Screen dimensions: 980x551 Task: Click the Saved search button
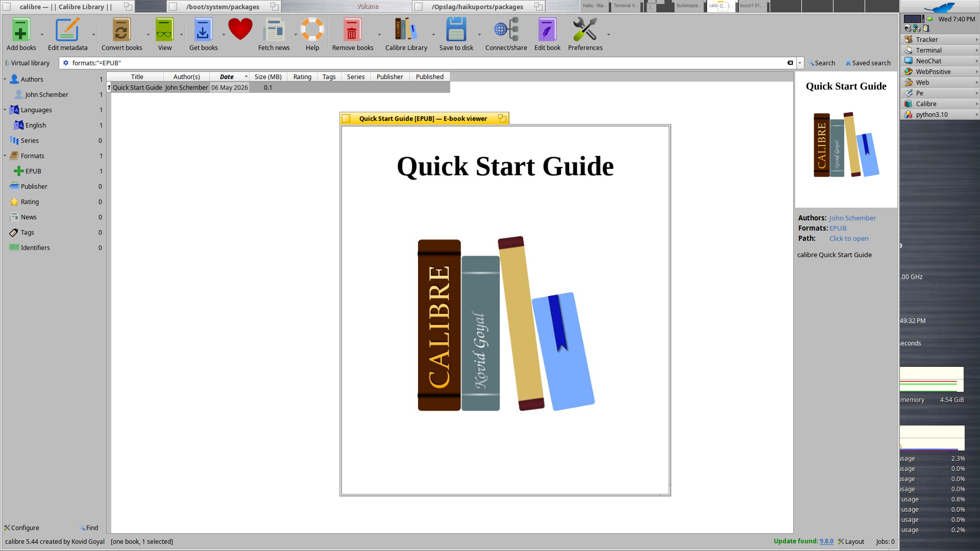868,63
